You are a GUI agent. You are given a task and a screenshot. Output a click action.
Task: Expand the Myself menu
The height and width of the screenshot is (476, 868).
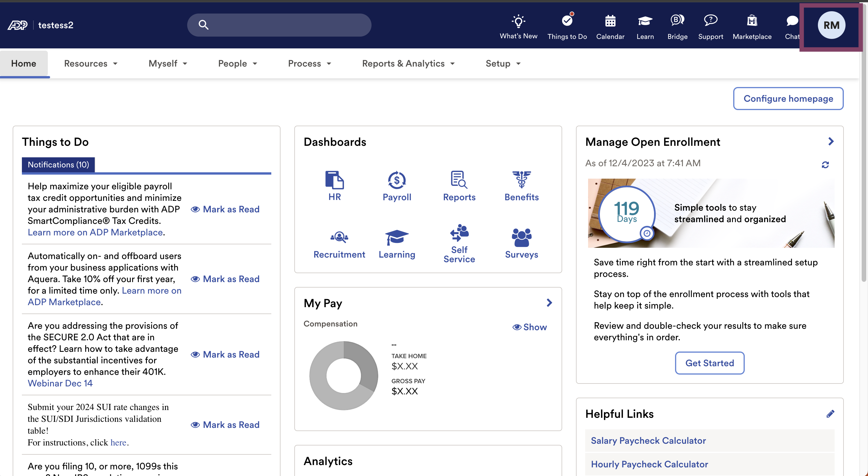tap(168, 63)
